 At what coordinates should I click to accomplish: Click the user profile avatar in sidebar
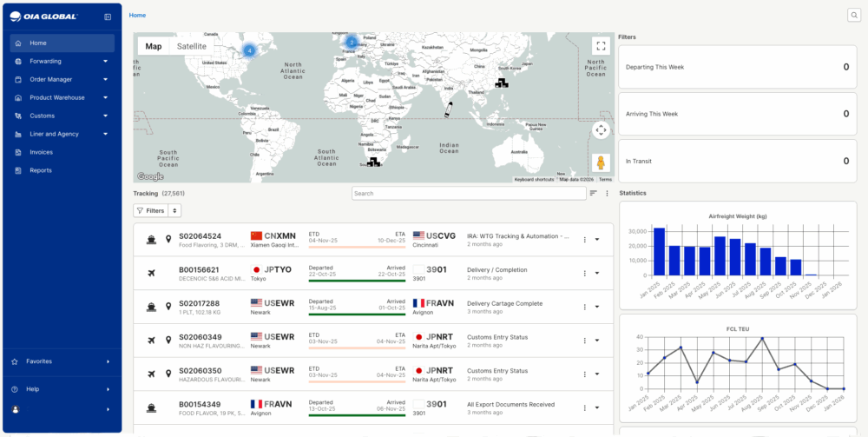click(x=16, y=409)
